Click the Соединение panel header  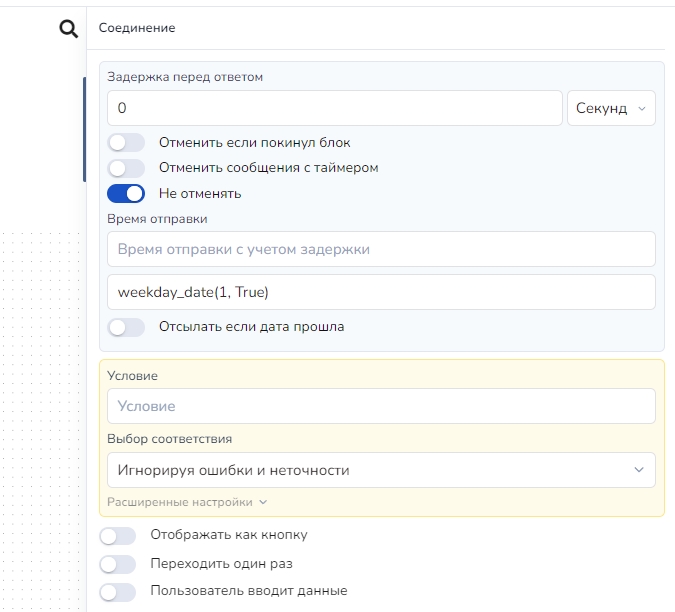[x=137, y=28]
